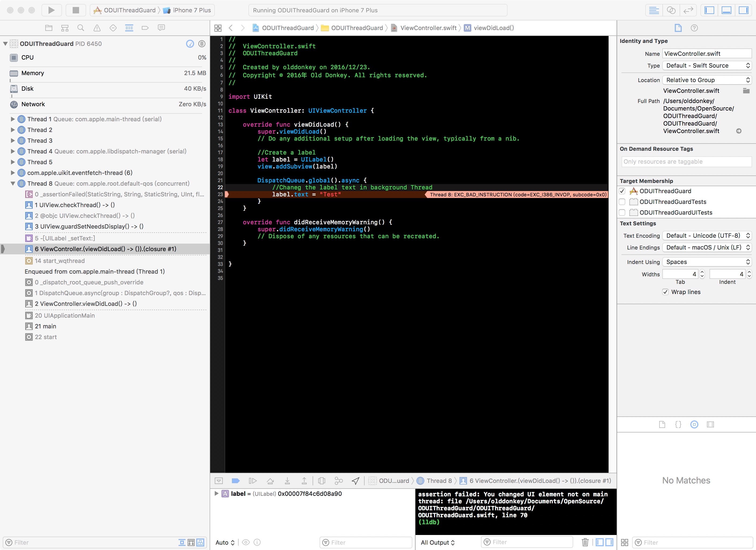Click the Tab width stepper

point(702,274)
